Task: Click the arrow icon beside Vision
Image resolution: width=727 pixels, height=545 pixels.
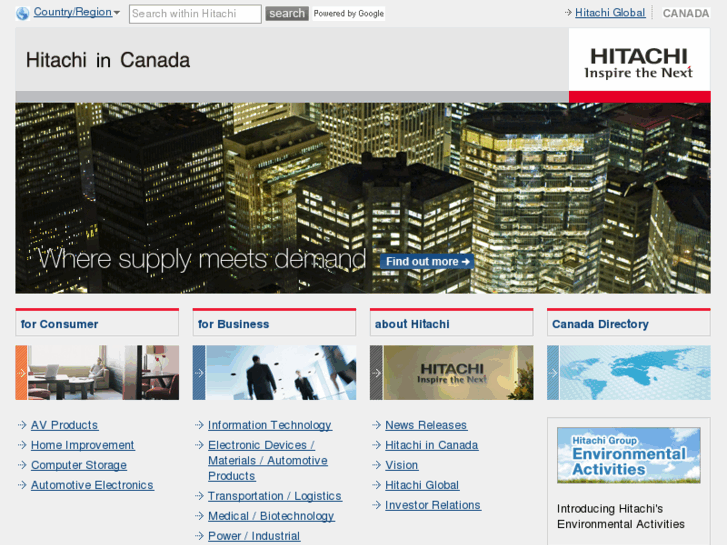Action: (376, 464)
